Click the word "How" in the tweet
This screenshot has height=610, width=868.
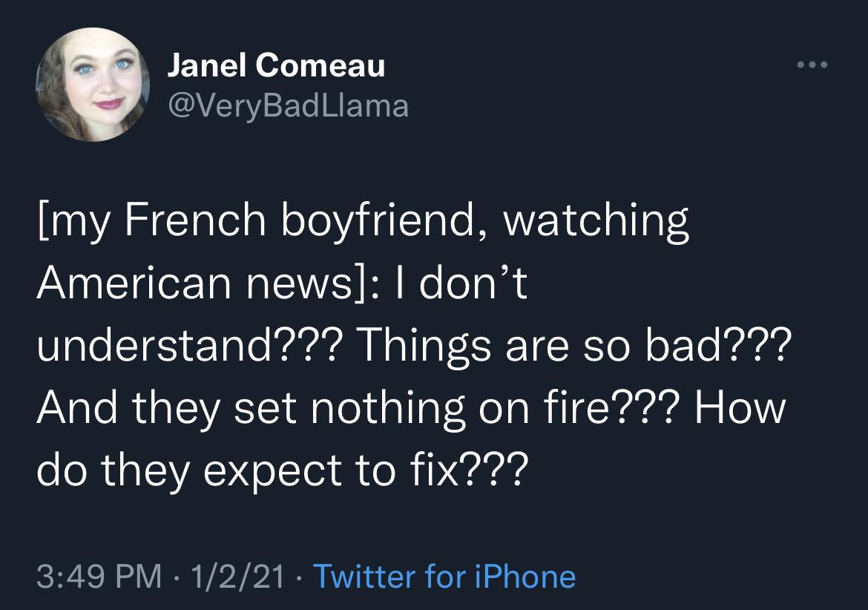740,408
